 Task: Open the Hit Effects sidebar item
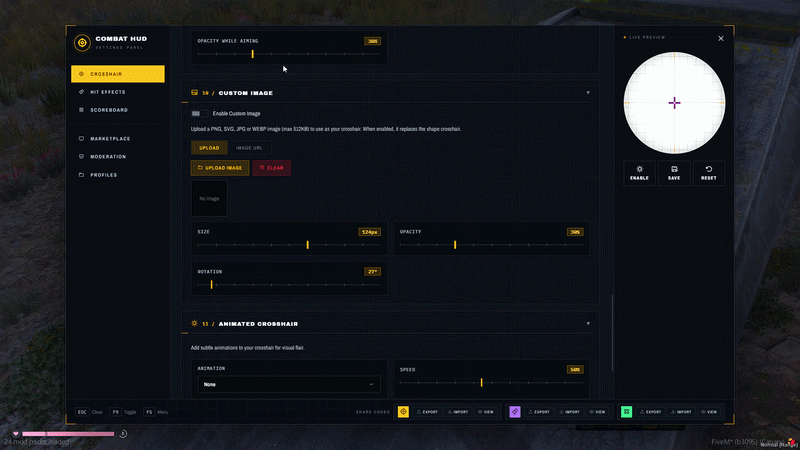(118, 92)
